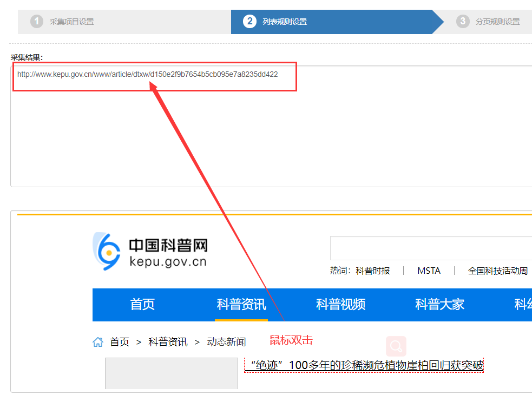The height and width of the screenshot is (395, 532).
Task: Click the 中国科普网 logo
Action: click(150, 252)
